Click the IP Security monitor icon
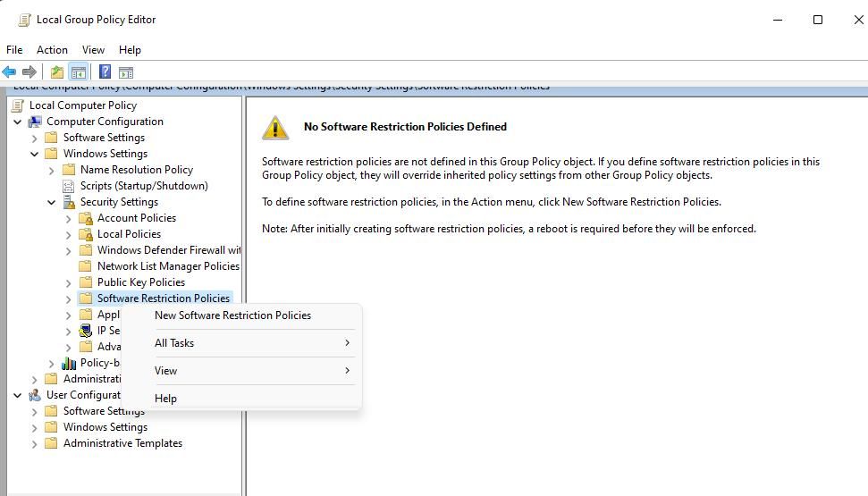 click(86, 331)
